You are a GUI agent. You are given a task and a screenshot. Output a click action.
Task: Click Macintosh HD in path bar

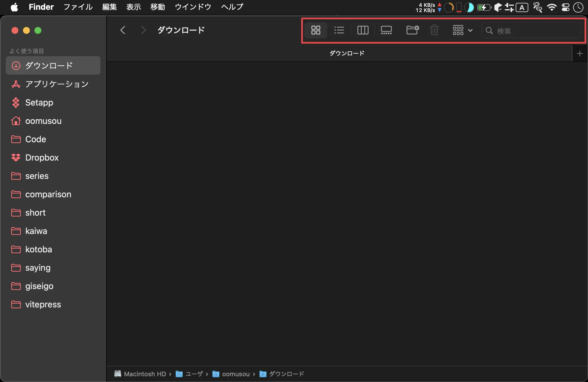coord(140,374)
